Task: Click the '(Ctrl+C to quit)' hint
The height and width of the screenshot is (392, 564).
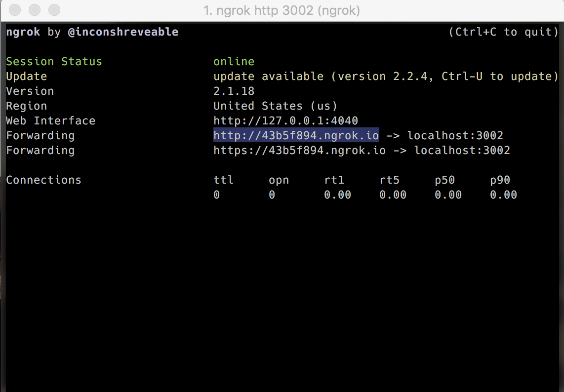Action: point(504,32)
